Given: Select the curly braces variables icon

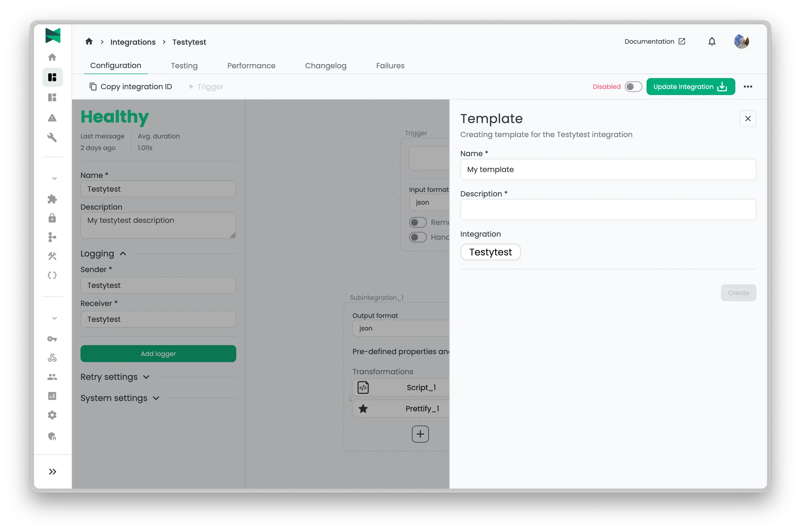Looking at the screenshot, I should [53, 275].
